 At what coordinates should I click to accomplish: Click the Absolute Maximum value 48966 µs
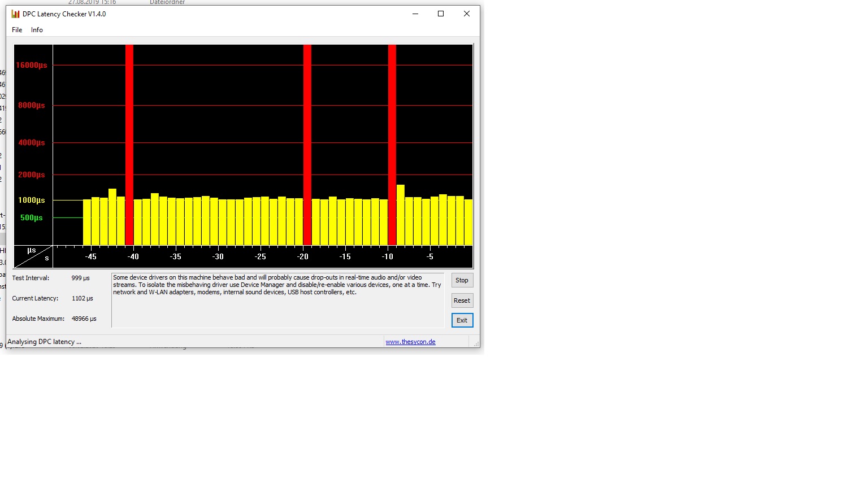[x=84, y=319]
